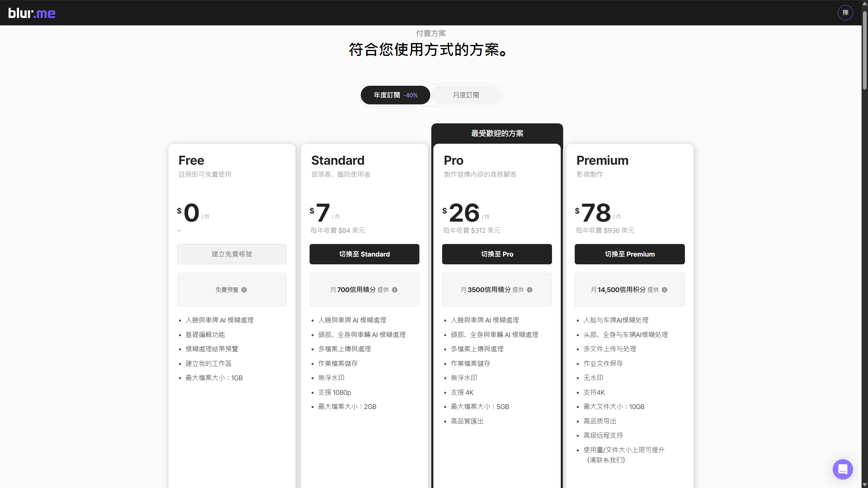Click 切換至 Pro button
The image size is (868, 488).
click(x=497, y=254)
